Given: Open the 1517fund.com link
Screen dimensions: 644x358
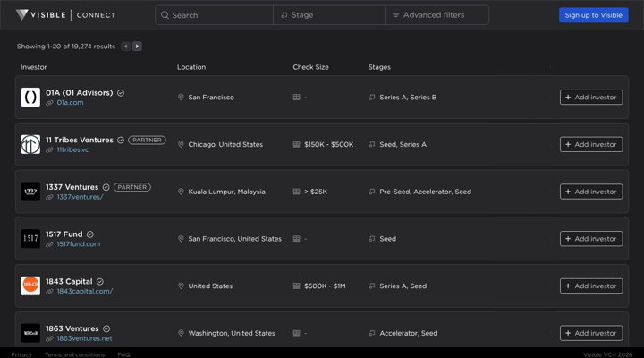Looking at the screenshot, I should [x=79, y=244].
